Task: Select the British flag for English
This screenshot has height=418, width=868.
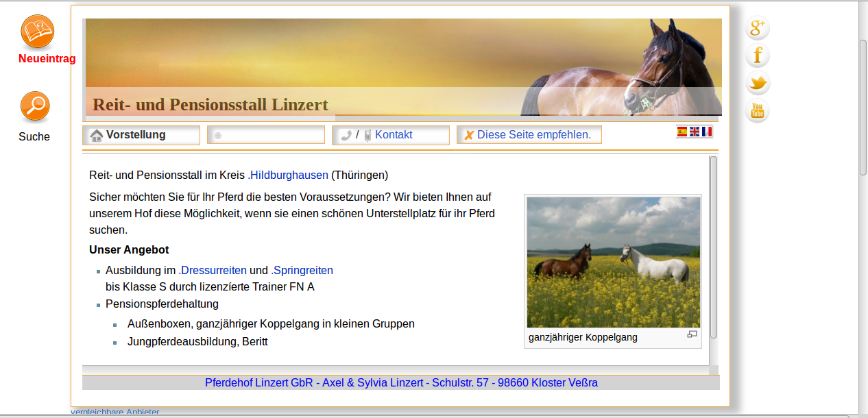Action: [x=695, y=132]
